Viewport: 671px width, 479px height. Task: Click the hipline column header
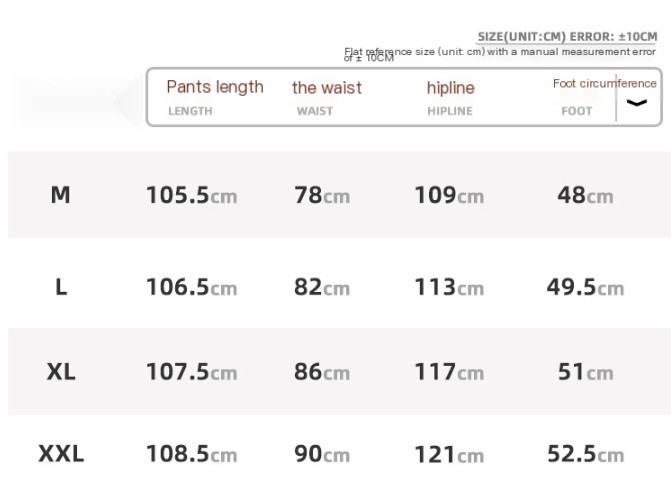[x=450, y=88]
